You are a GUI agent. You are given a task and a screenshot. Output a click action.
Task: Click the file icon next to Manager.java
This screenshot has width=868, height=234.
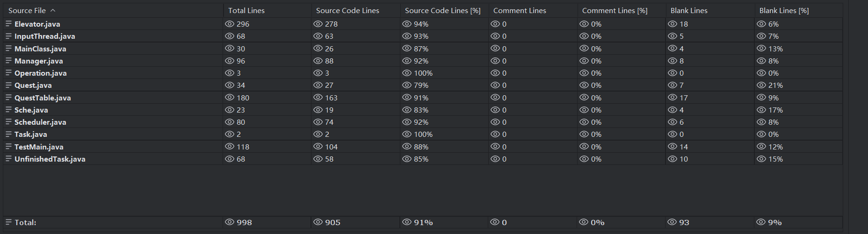tap(8, 61)
